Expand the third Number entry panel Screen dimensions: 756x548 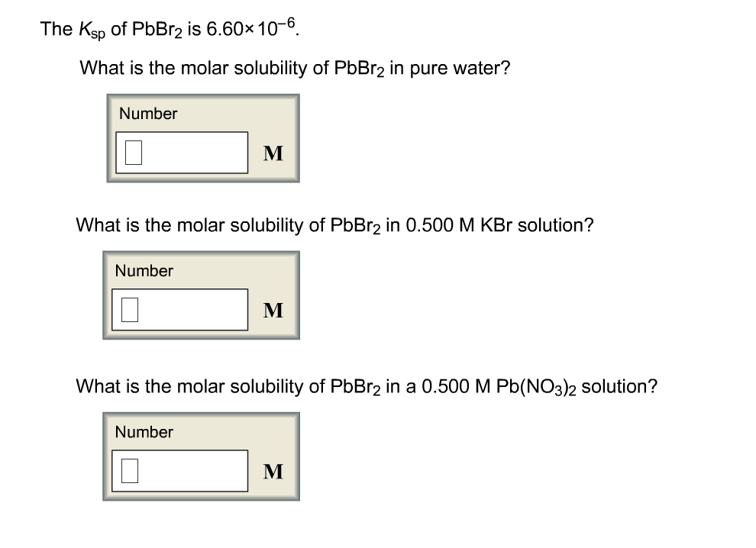(201, 456)
